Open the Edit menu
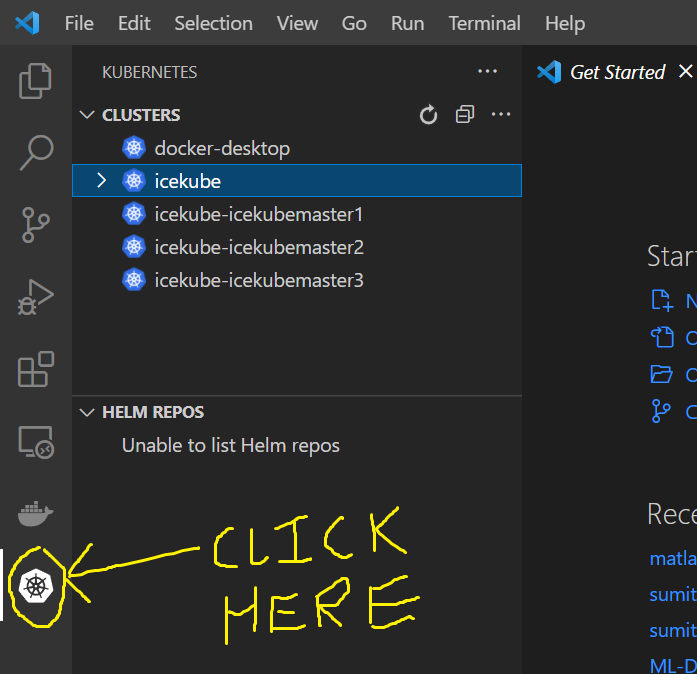The height and width of the screenshot is (674, 697). point(134,23)
